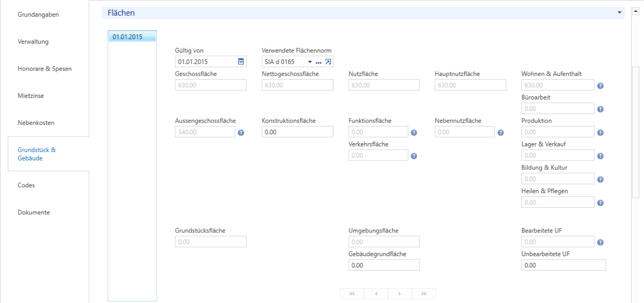Click the Nettogeschossfläche value field
644x303 pixels.
tap(298, 85)
